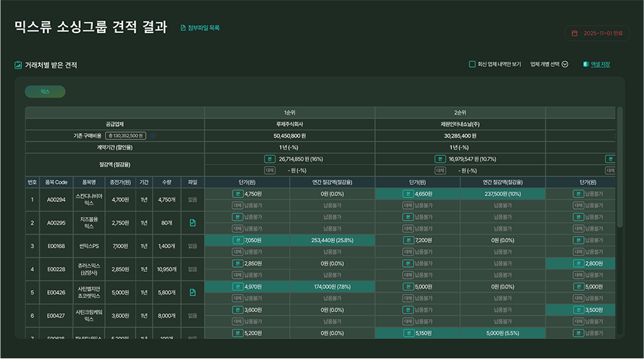
Task: Click the 총 130,352,500 원 total badge
Action: click(x=125, y=136)
